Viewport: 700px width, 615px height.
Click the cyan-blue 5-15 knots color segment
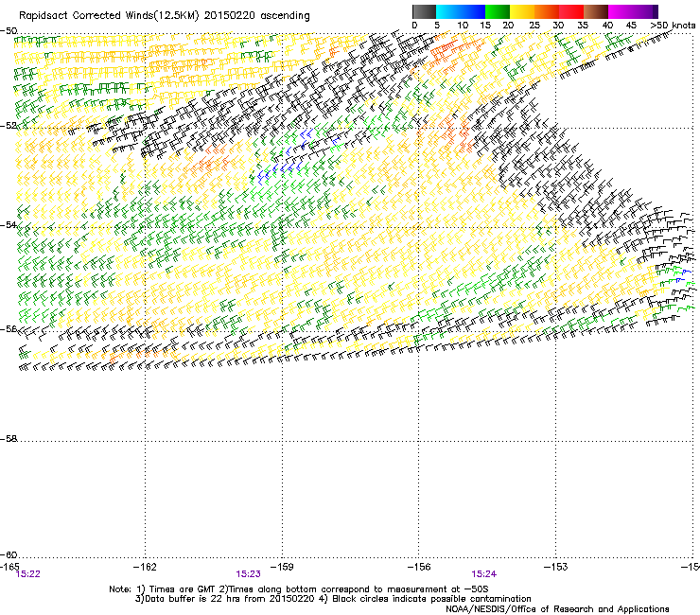coord(461,11)
